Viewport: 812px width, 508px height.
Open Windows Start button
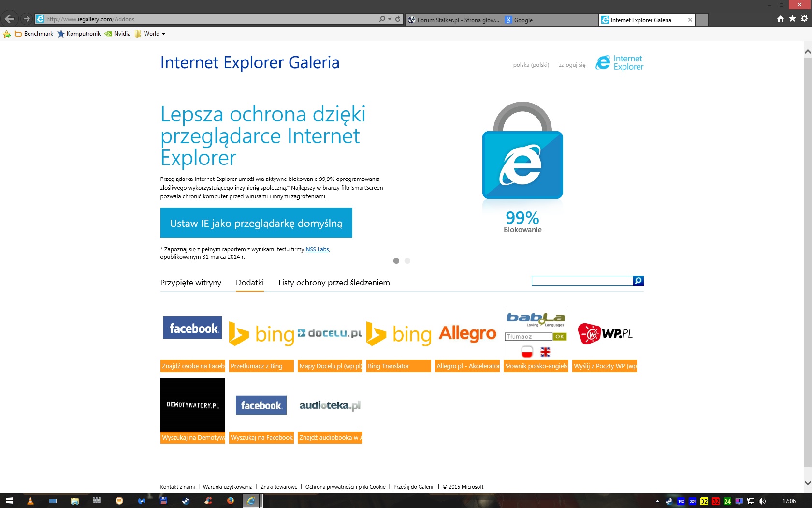[x=9, y=501]
